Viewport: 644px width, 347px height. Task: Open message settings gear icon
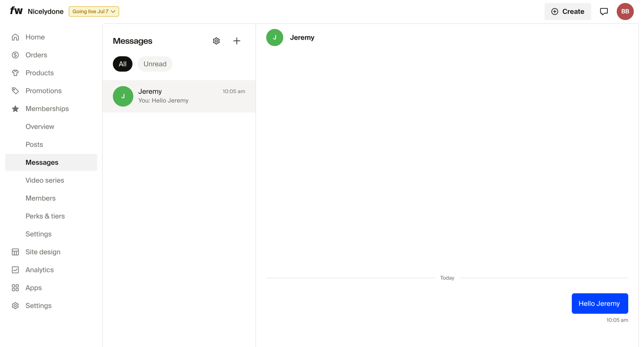216,41
